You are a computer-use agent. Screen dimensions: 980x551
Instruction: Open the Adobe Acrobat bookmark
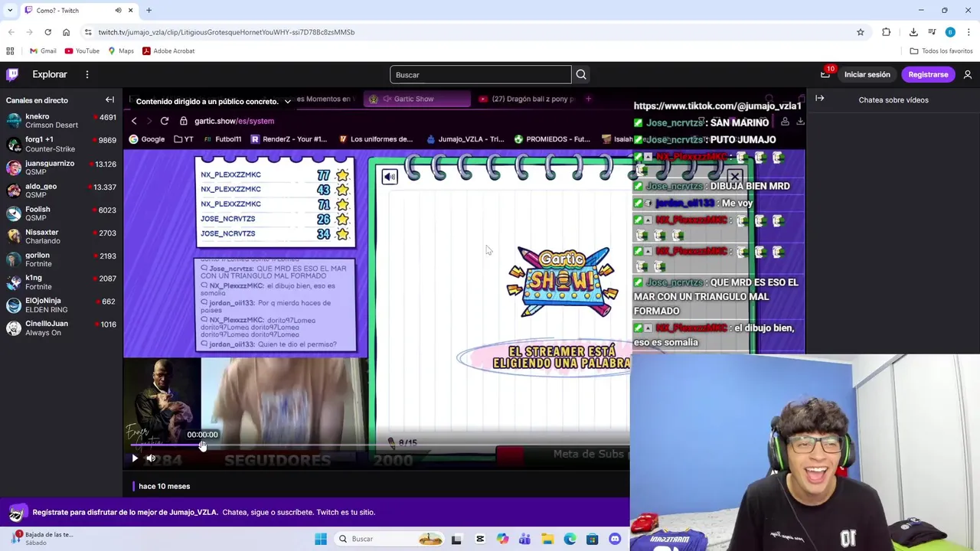[168, 51]
